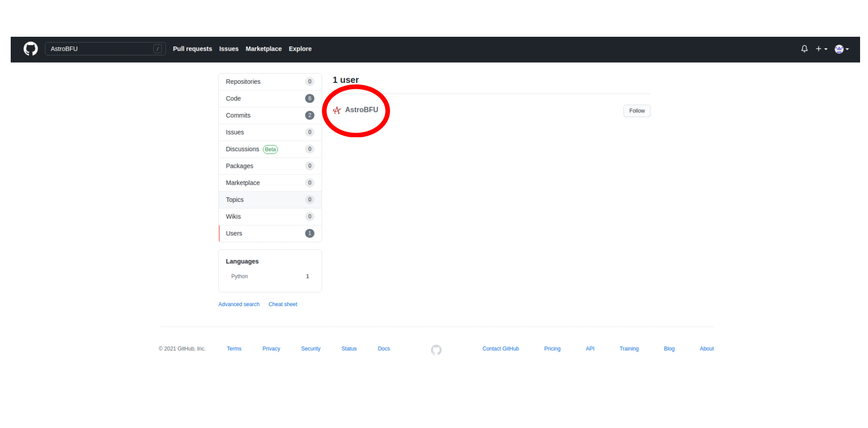Open the AstroBFU user profile link
Viewport: 868px width, 428px height.
click(361, 110)
